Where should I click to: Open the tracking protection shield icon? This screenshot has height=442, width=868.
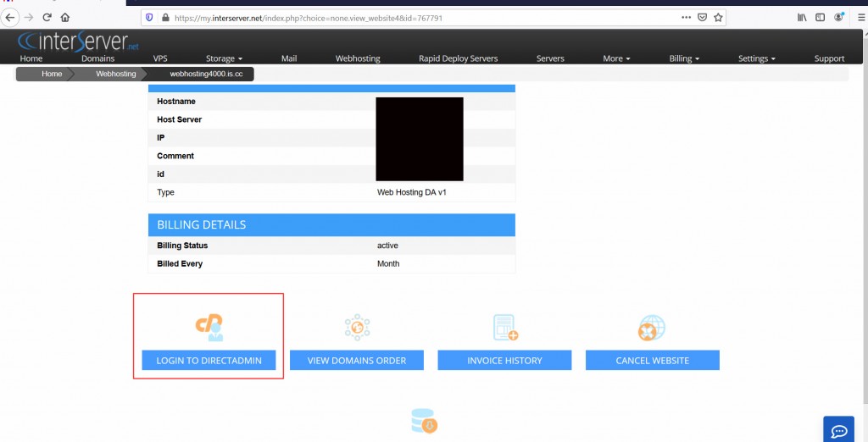(x=149, y=18)
